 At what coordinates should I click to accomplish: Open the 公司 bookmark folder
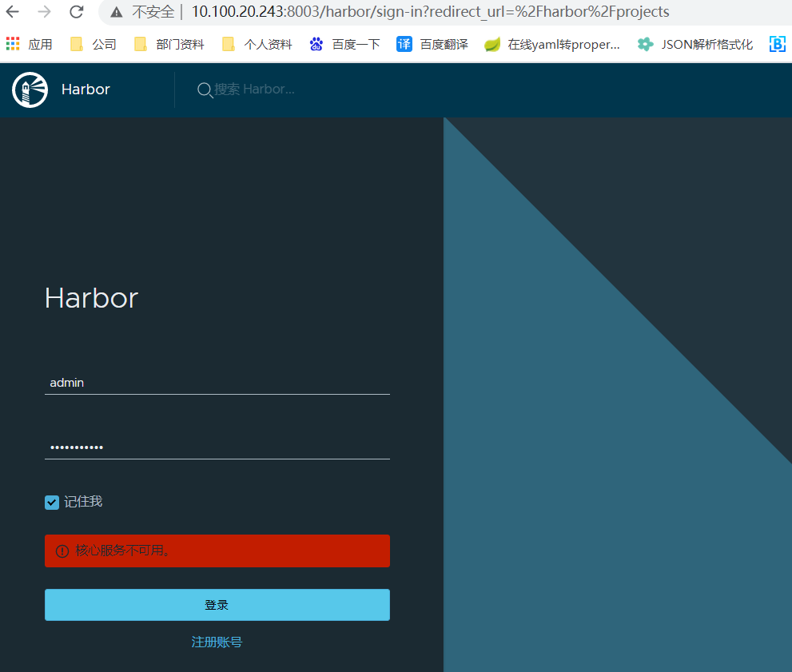94,45
